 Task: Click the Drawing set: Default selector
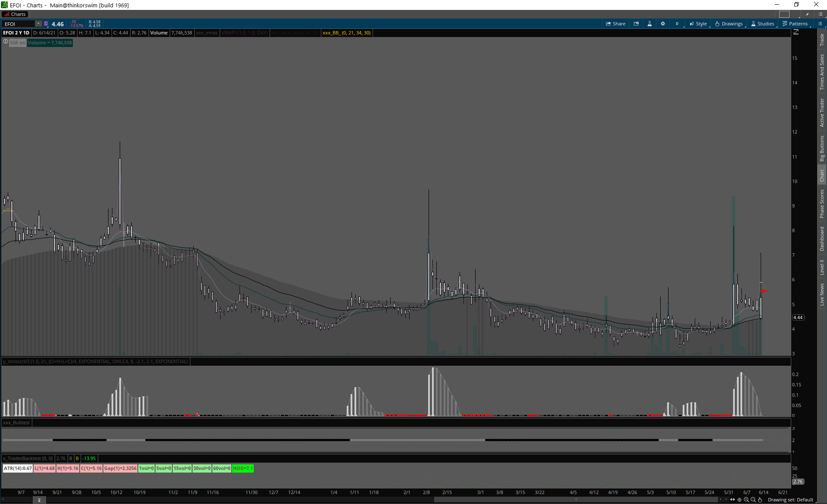pyautogui.click(x=790, y=500)
